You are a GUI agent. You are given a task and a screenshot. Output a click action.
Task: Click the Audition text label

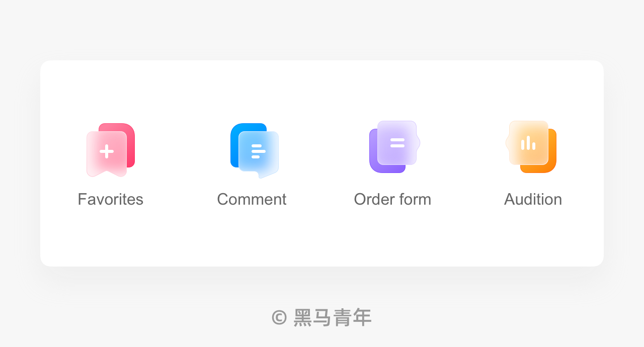tap(533, 199)
